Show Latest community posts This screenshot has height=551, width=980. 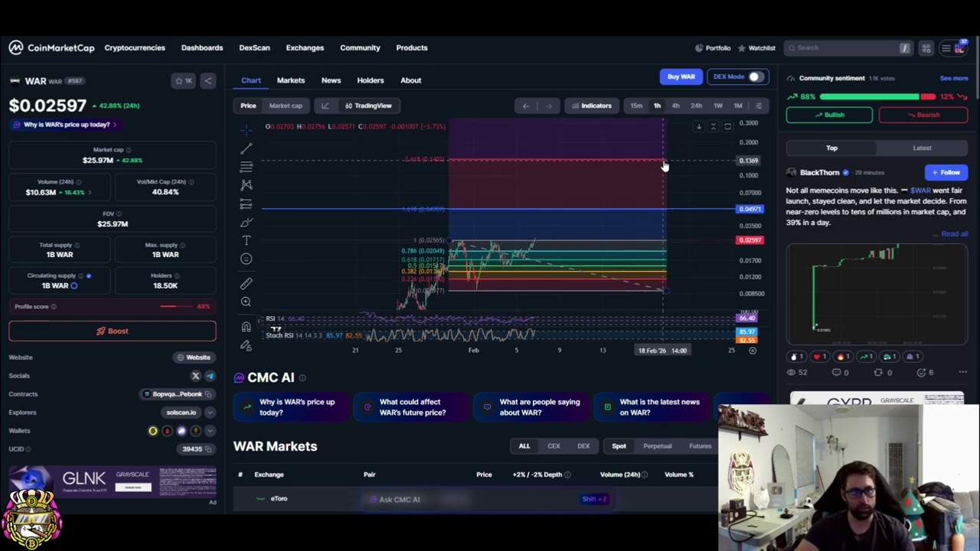tap(922, 148)
